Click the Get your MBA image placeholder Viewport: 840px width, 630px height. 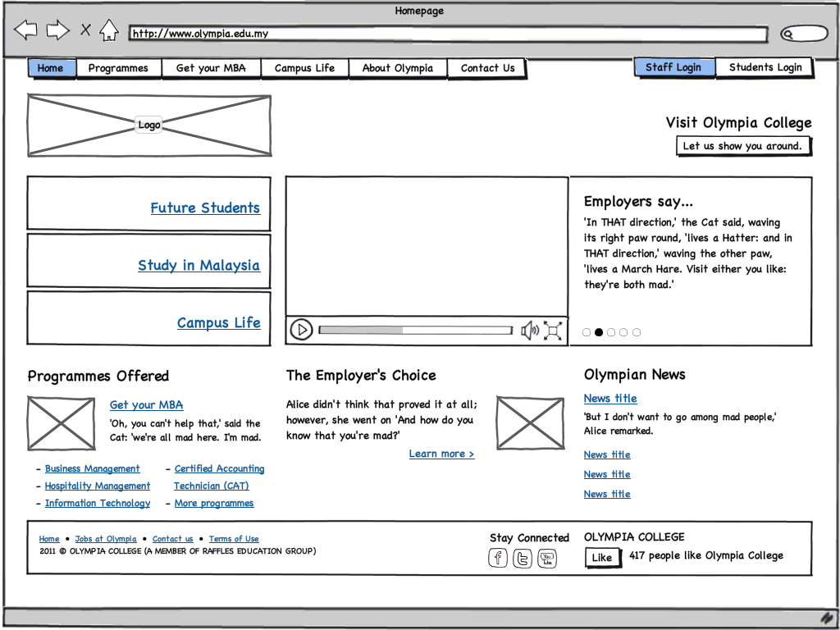61,423
